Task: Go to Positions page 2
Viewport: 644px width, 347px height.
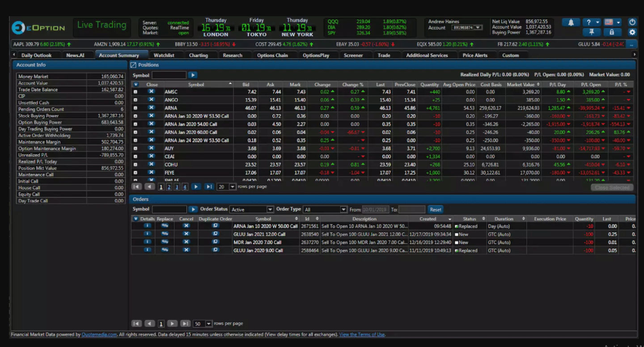Action: coord(169,187)
